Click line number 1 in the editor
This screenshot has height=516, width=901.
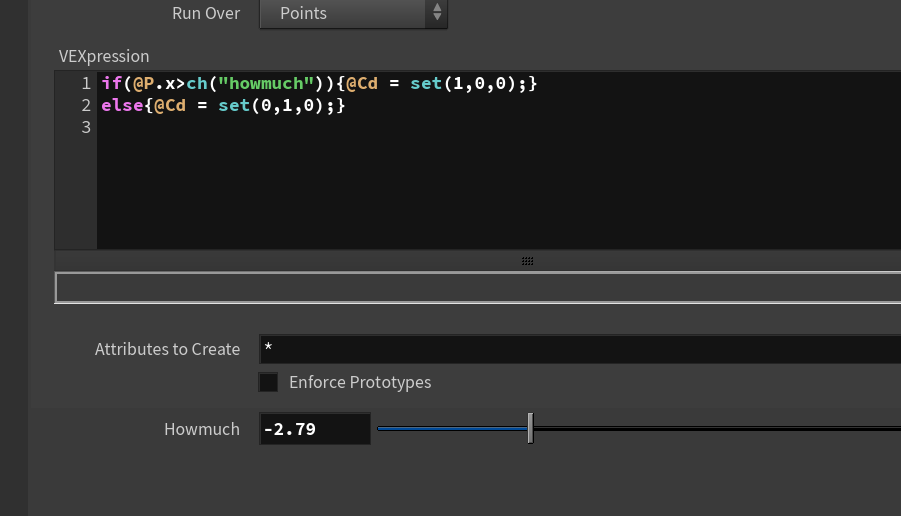[x=86, y=84]
